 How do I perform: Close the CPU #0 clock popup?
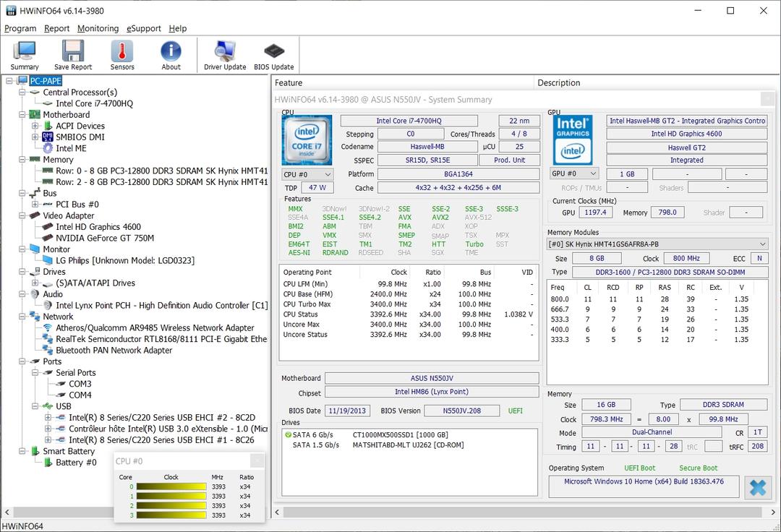[x=257, y=460]
